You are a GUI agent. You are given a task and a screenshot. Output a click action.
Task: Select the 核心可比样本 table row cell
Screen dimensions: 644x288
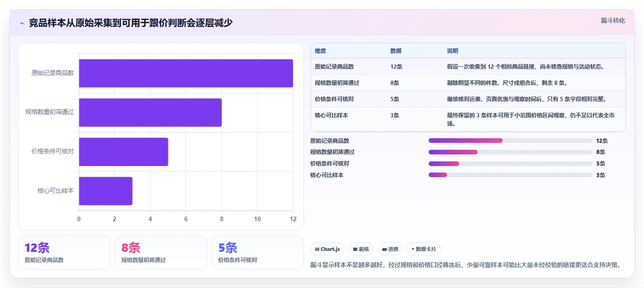pos(331,115)
